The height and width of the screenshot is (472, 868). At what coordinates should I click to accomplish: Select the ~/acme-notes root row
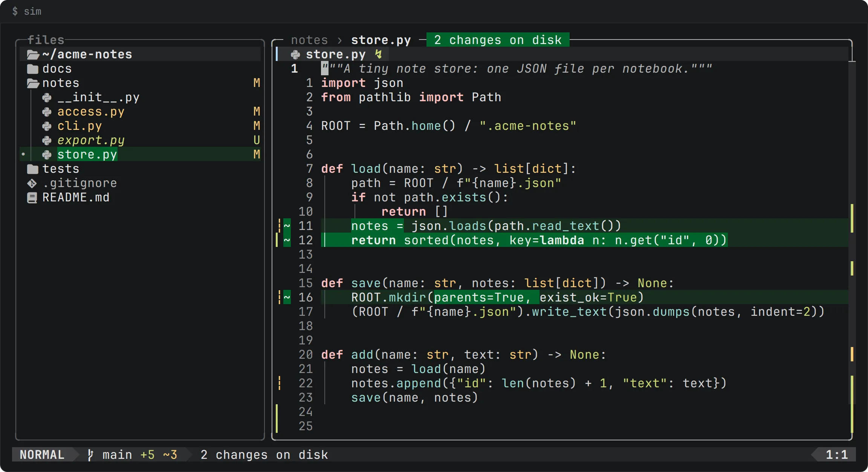[140, 54]
